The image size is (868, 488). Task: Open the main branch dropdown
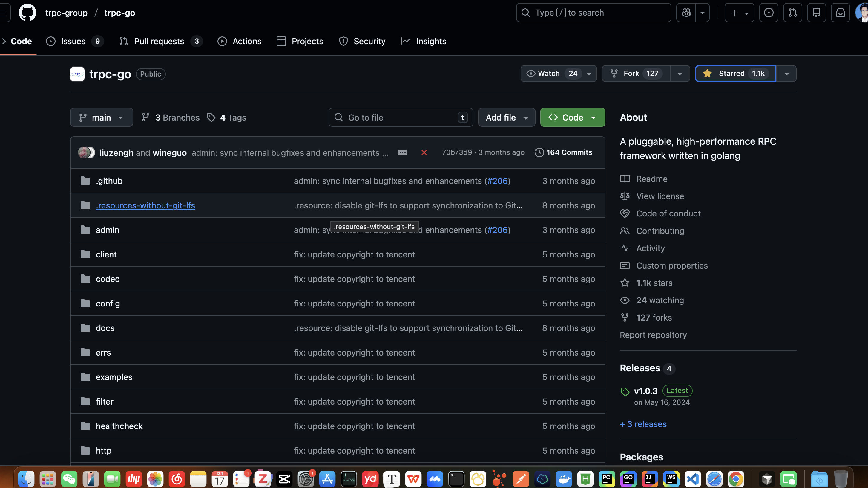click(102, 117)
